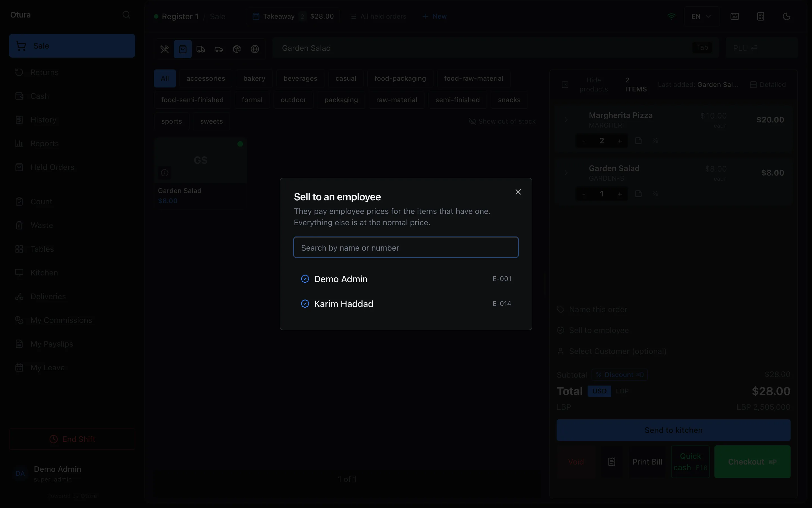Expand the Margherita Pizza cart line
Screen dimensions: 812x508
(566, 120)
